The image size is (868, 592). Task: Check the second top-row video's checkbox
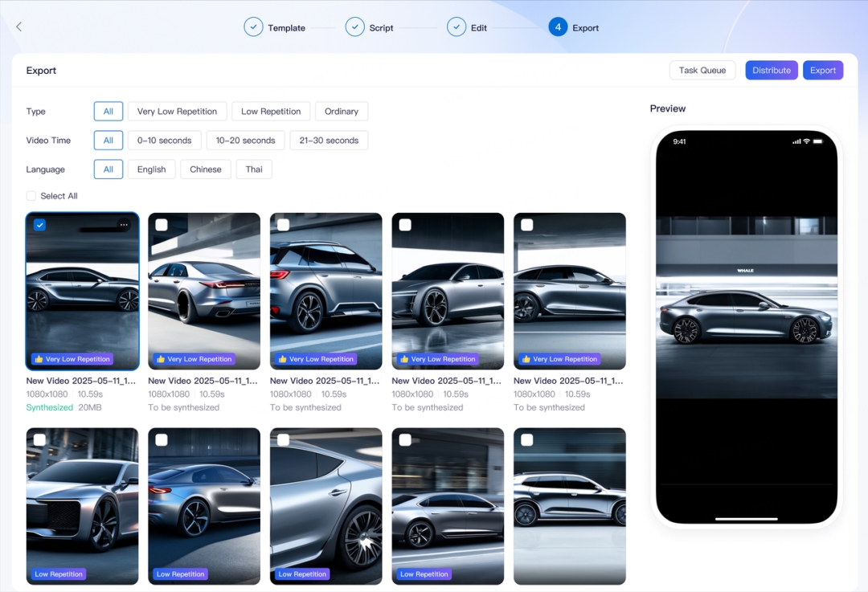click(162, 225)
